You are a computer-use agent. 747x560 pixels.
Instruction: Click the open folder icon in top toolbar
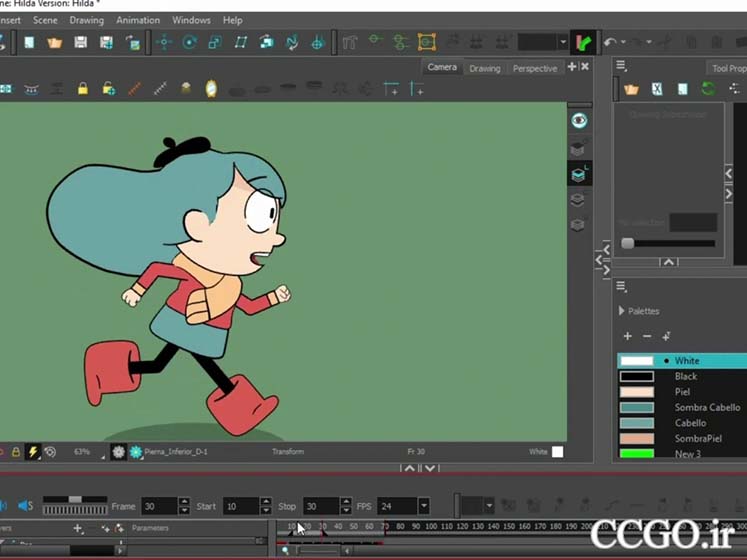[55, 43]
